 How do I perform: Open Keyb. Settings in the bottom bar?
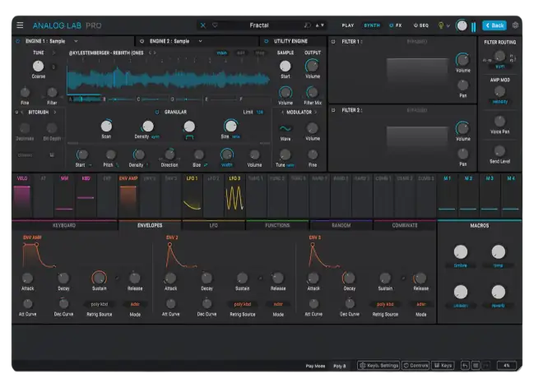378,366
